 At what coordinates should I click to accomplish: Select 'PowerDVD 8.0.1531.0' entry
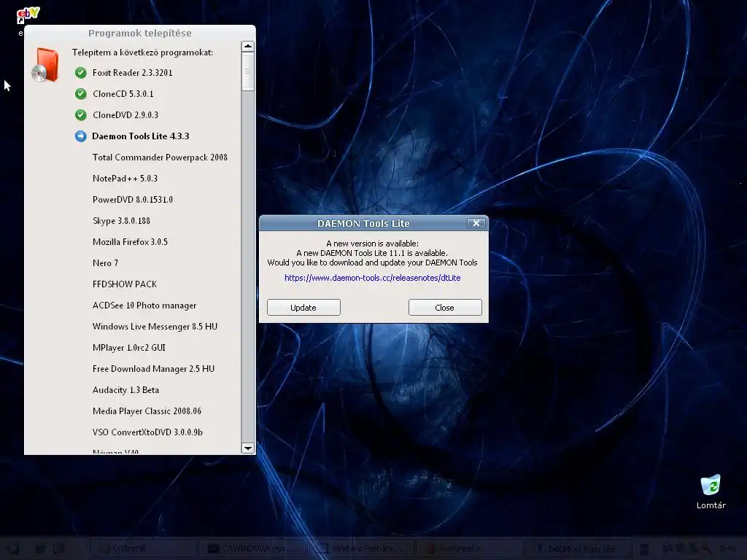(133, 200)
